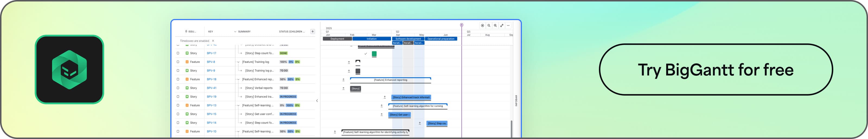Click the Issue type column header

191,32
